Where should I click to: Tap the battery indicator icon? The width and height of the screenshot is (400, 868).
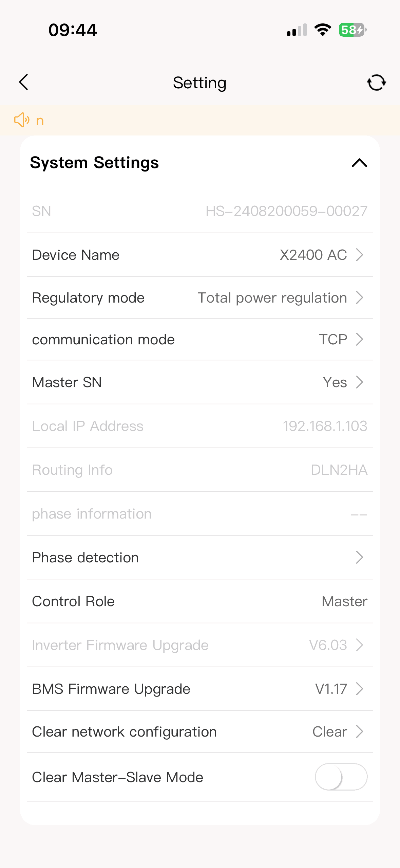pyautogui.click(x=352, y=30)
